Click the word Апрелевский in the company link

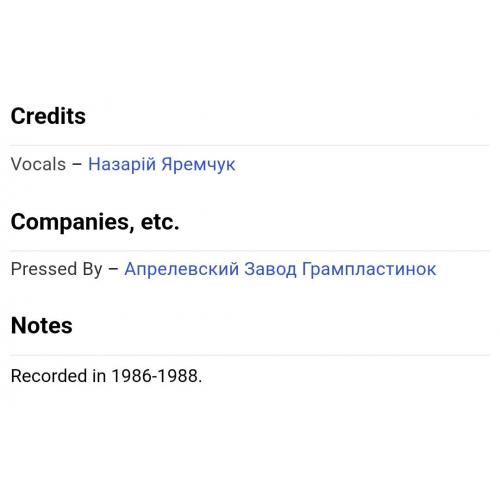tap(182, 269)
